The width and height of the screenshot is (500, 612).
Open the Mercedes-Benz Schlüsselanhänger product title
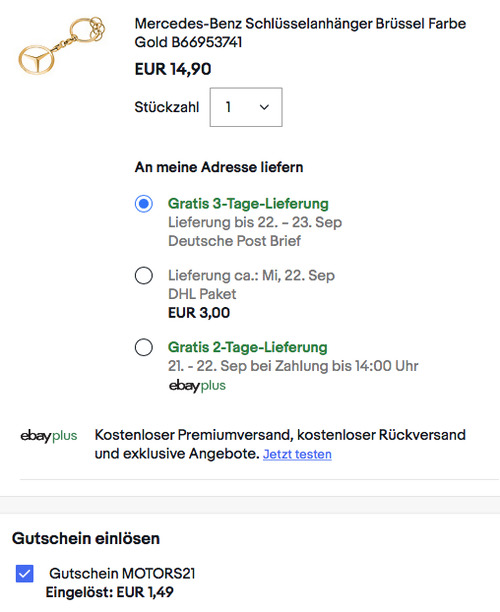click(300, 33)
